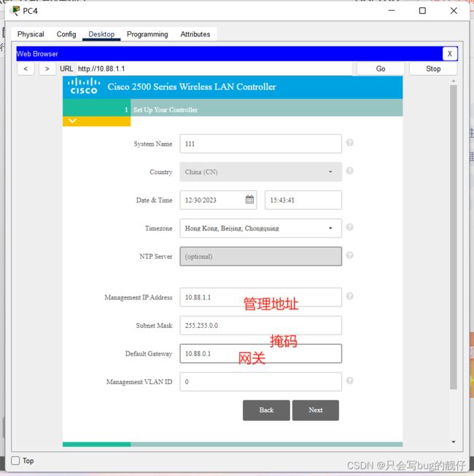Click the yellow chevron collapse arrow
Viewport: 474px width, 476px height.
point(72,121)
